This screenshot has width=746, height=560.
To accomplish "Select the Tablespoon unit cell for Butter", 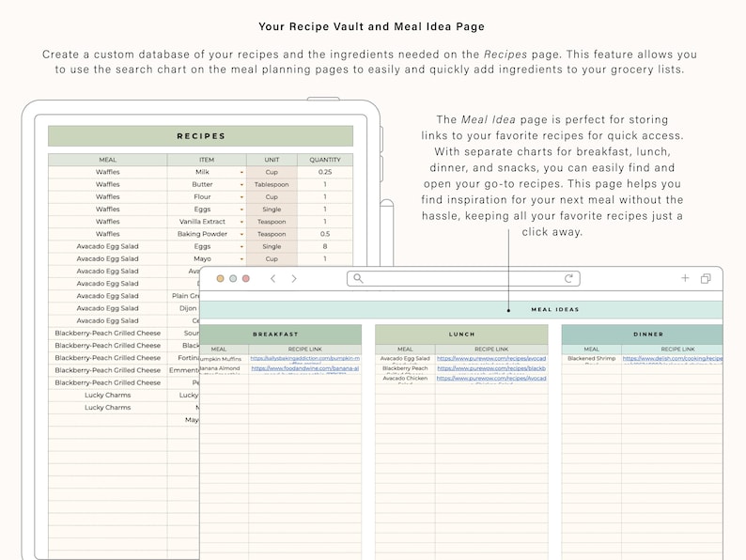I will (272, 184).
